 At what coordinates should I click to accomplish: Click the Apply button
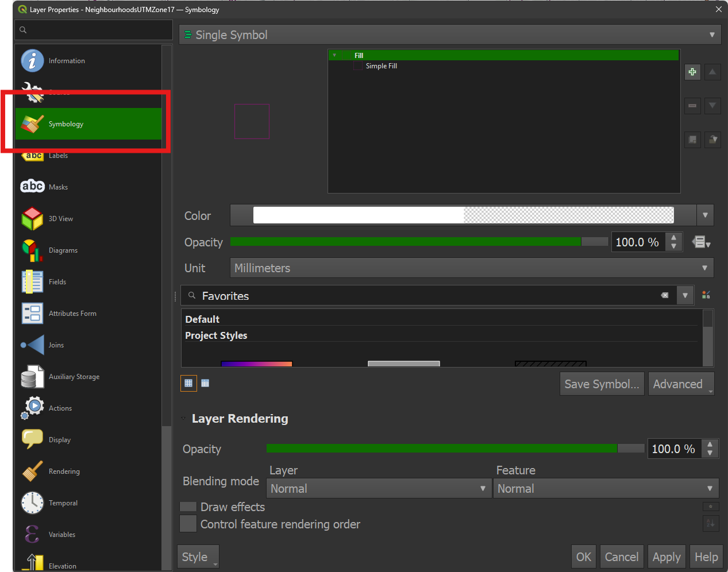tap(667, 556)
